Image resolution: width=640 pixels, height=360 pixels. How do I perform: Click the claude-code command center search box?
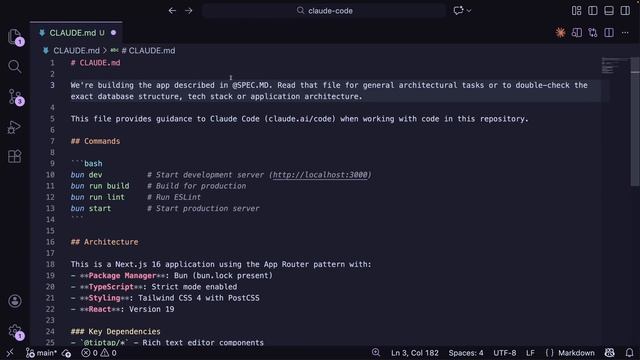pyautogui.click(x=324, y=11)
